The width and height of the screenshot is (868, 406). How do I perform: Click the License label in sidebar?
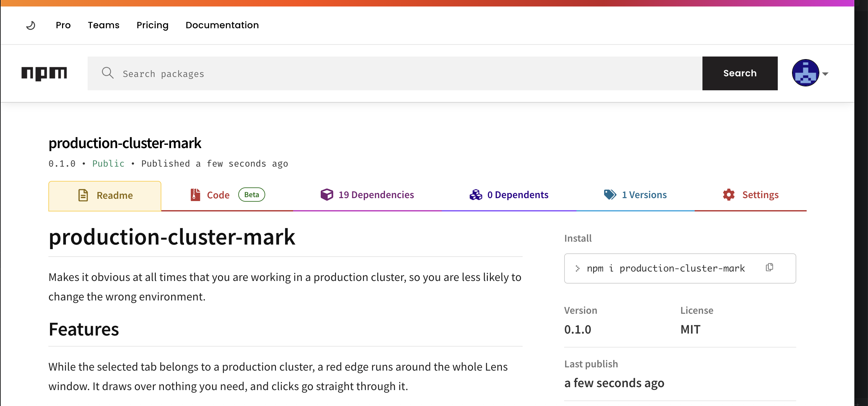697,311
